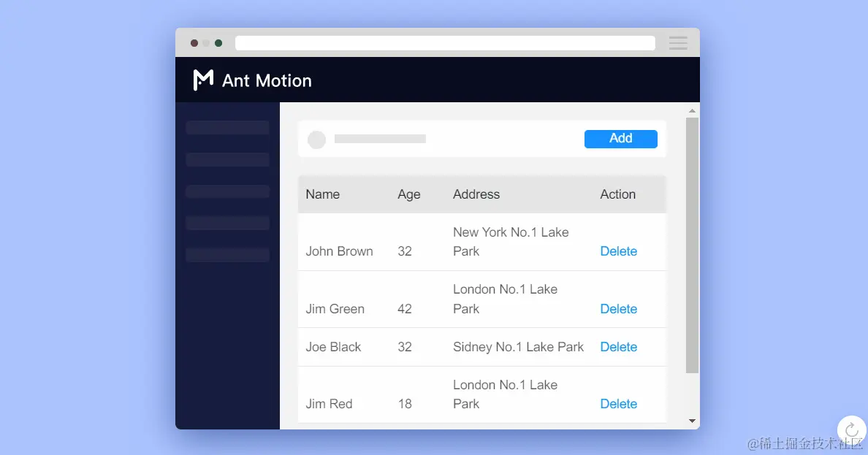Image resolution: width=868 pixels, height=455 pixels.
Task: Delete the Joe Black row
Action: click(x=618, y=347)
